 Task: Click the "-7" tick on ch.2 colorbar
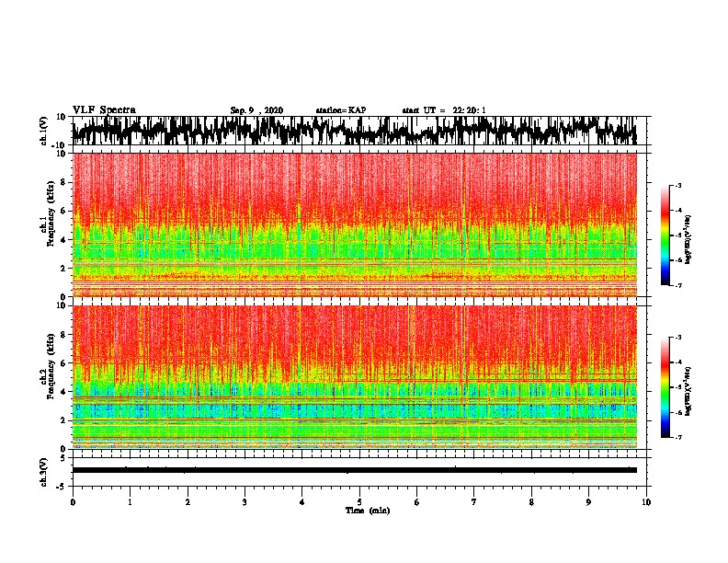pyautogui.click(x=677, y=437)
